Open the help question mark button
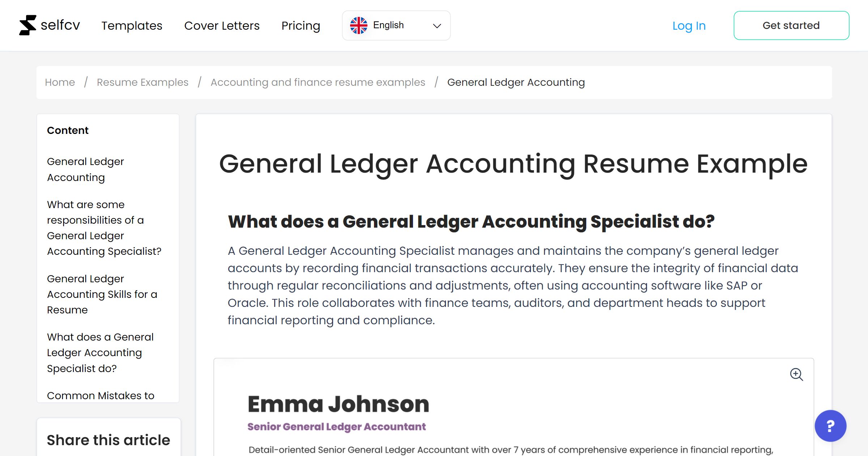This screenshot has height=456, width=868. (x=830, y=426)
